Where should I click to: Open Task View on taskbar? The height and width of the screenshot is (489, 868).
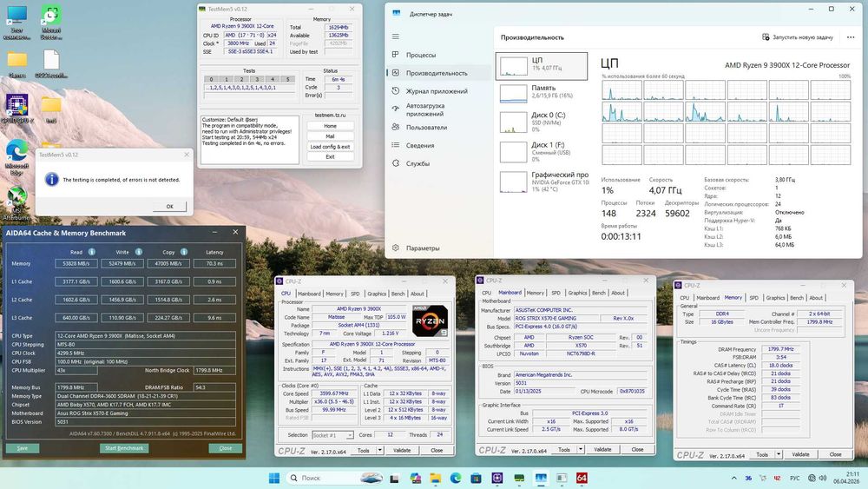tap(394, 478)
